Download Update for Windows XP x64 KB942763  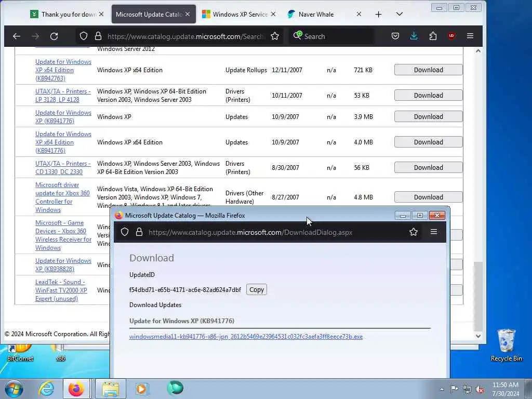[x=428, y=70]
